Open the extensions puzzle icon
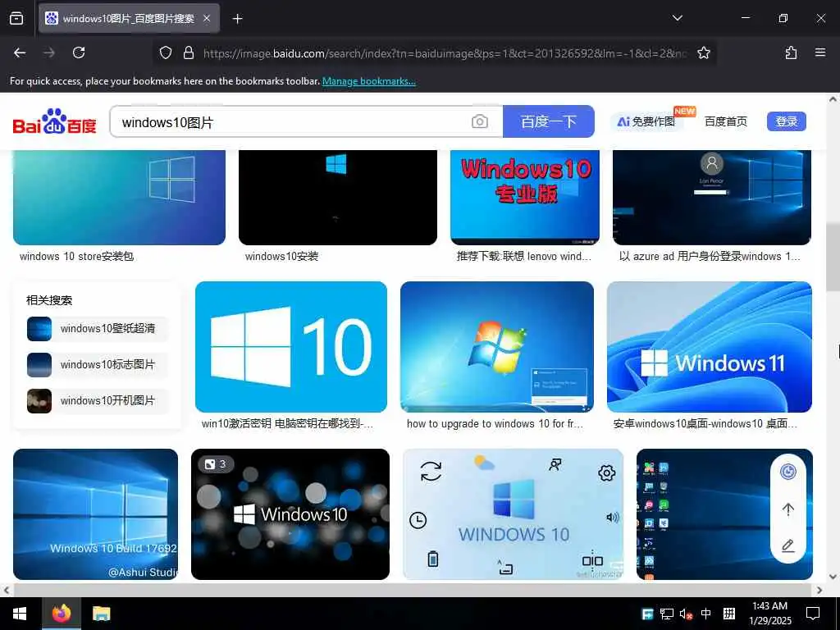This screenshot has width=840, height=630. click(x=791, y=52)
